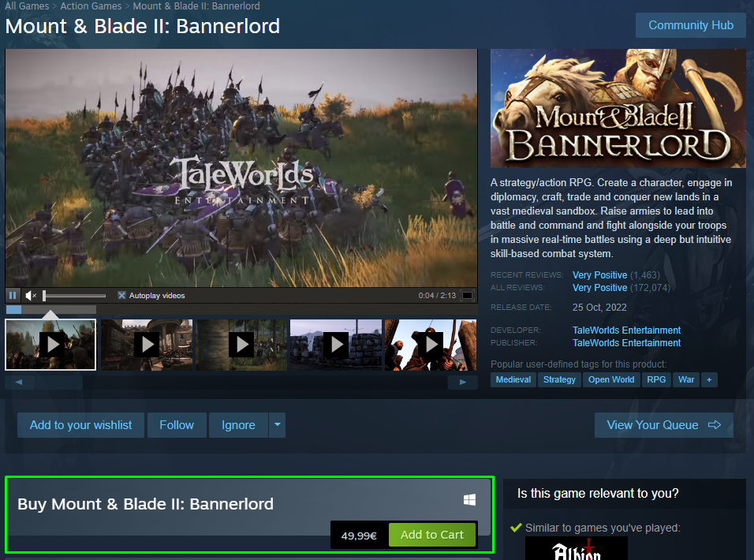
Task: Click the Windows platform icon
Action: [469, 500]
